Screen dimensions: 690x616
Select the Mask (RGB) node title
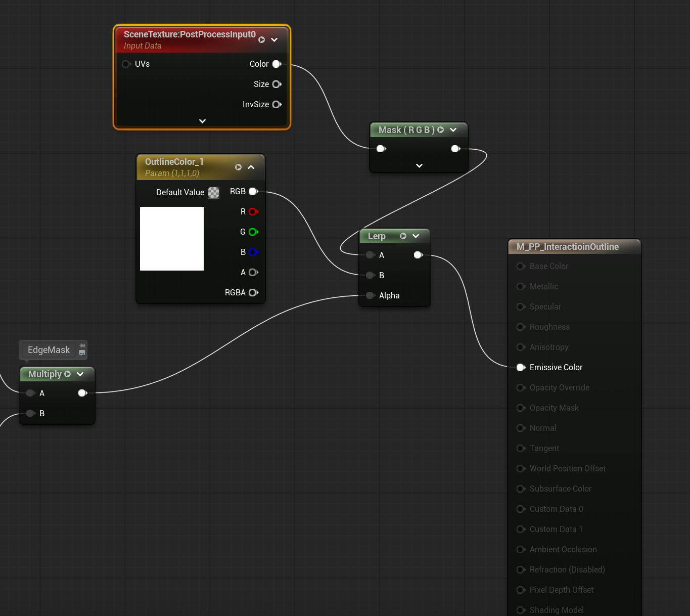[x=407, y=130]
